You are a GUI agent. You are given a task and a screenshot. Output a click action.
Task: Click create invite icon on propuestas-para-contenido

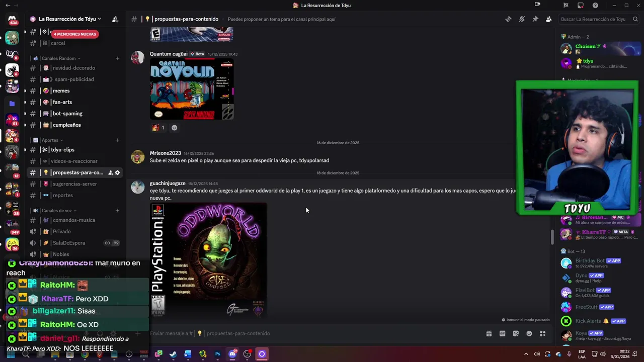(x=111, y=173)
